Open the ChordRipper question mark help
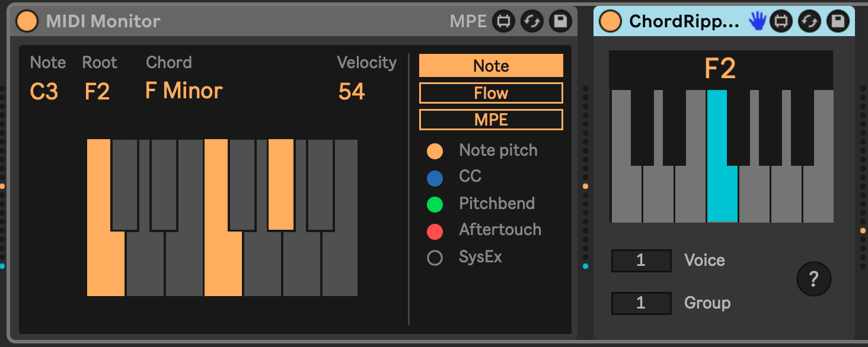The image size is (868, 347). tap(813, 278)
